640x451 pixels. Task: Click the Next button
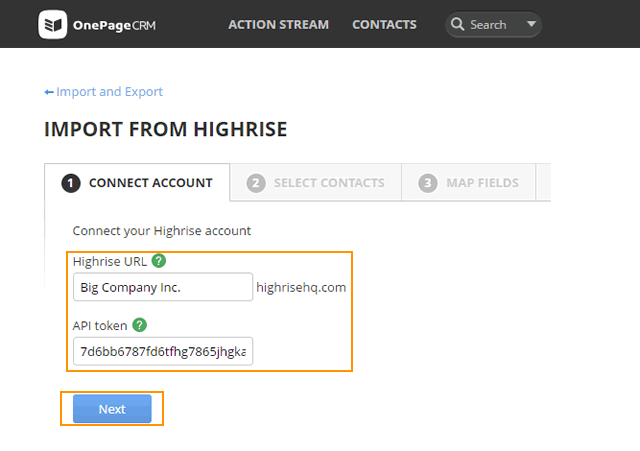112,409
